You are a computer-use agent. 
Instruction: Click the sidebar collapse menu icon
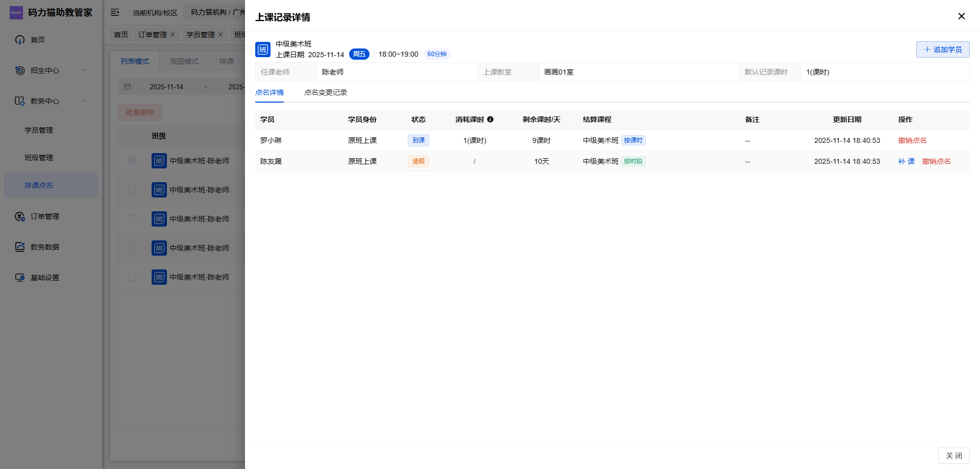click(x=115, y=12)
